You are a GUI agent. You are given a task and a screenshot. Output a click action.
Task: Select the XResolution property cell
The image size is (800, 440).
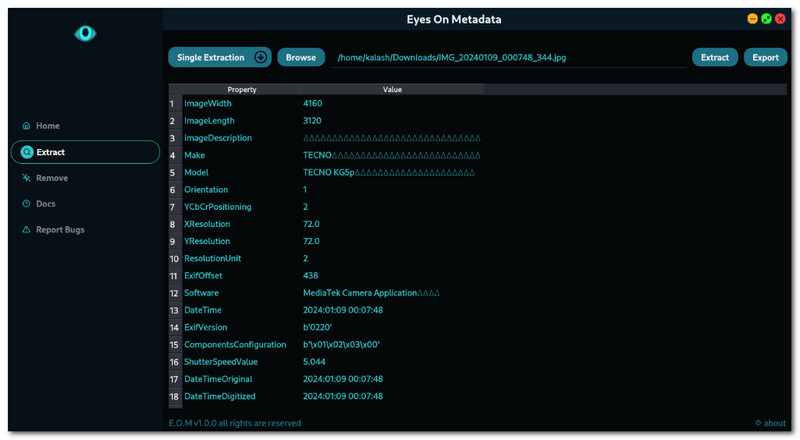tap(241, 224)
